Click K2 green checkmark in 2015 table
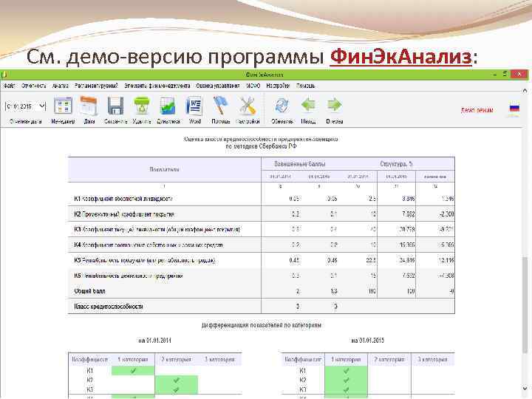The height and width of the screenshot is (399, 532). pos(346,381)
